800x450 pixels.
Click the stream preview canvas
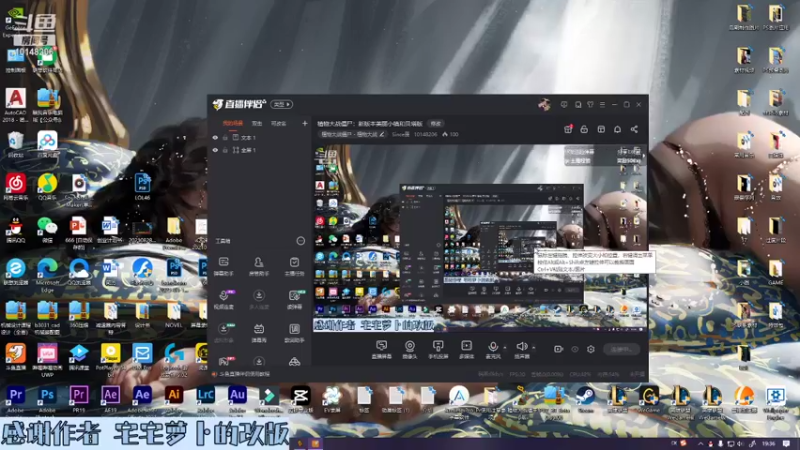[x=480, y=238]
